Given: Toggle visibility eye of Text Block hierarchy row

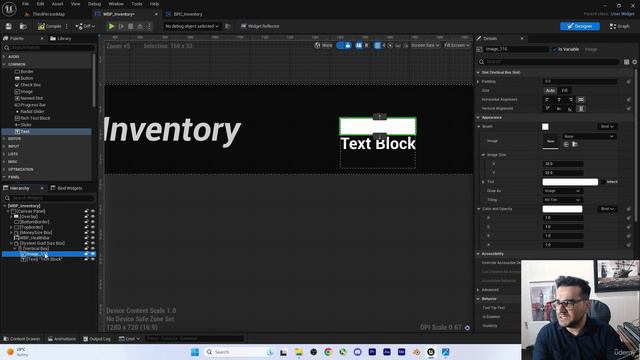Looking at the screenshot, I should pos(93,259).
